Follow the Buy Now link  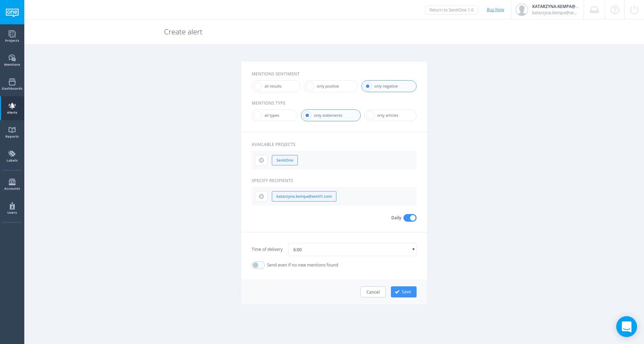click(x=495, y=10)
